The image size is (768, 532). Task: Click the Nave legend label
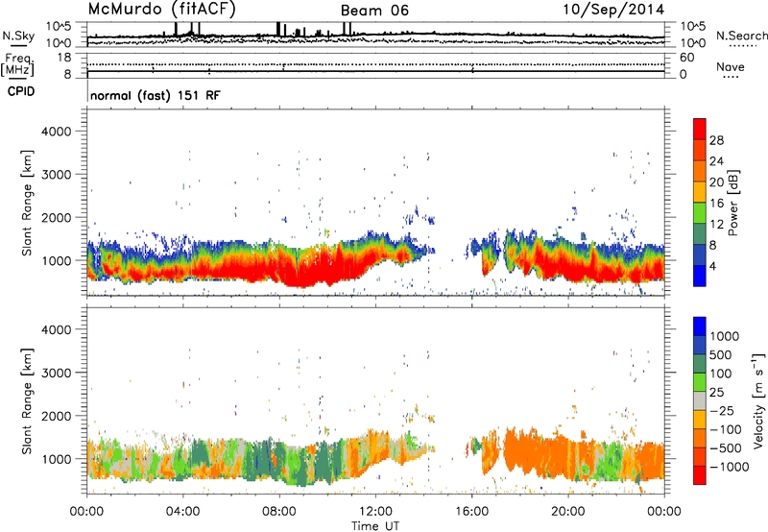(x=731, y=66)
